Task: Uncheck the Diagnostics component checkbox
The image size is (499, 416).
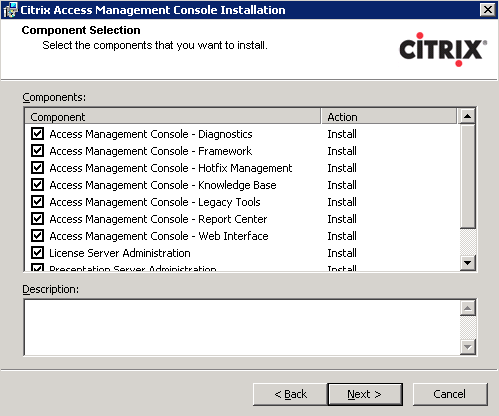Action: [x=37, y=134]
